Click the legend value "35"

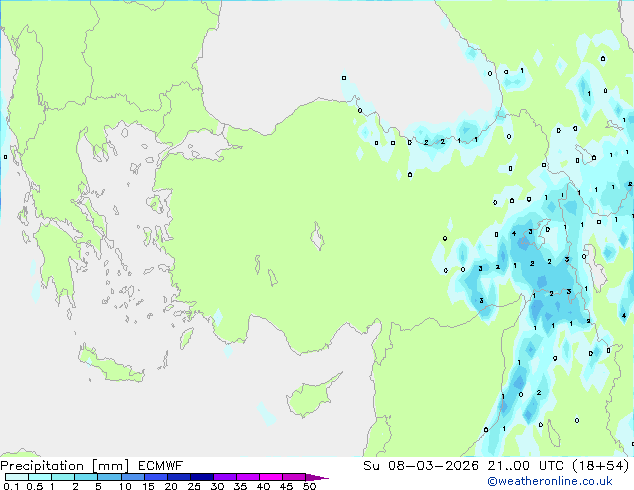click(240, 486)
